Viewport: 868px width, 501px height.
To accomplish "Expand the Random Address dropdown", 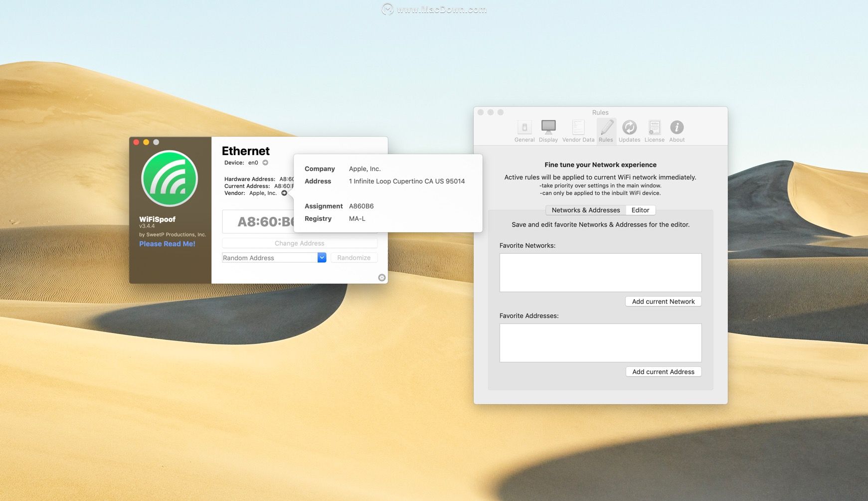I will click(x=322, y=258).
